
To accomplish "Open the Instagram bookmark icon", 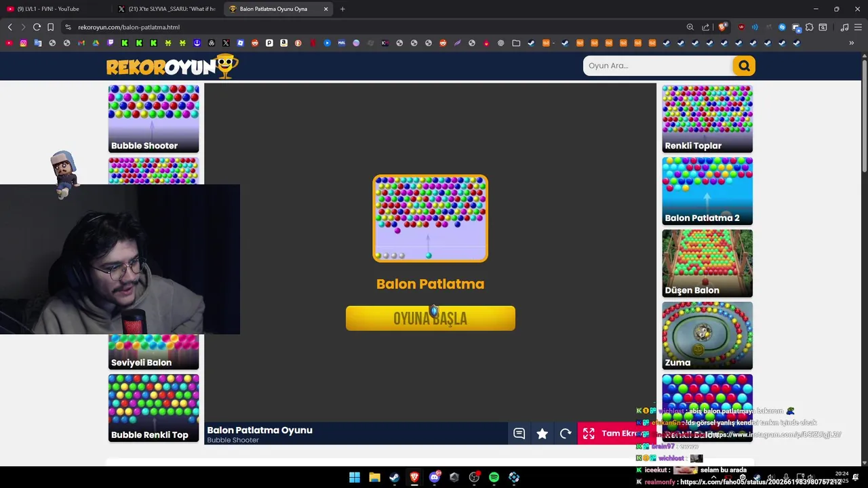I will pos(23,43).
